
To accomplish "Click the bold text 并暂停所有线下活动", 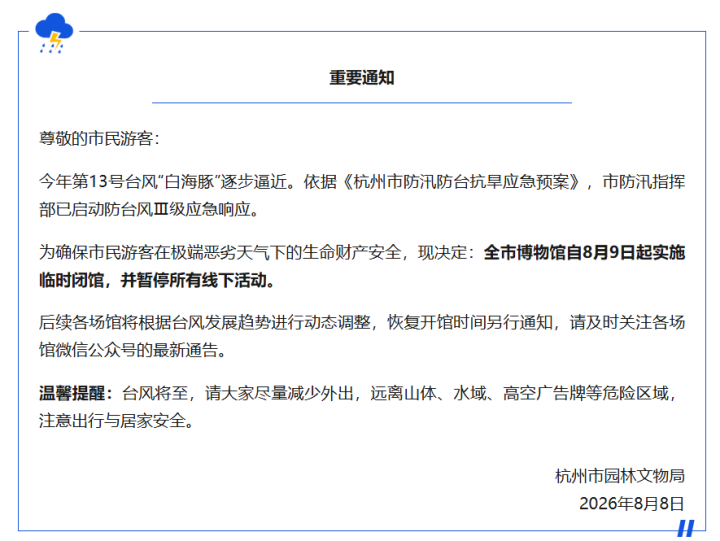I will tap(194, 280).
